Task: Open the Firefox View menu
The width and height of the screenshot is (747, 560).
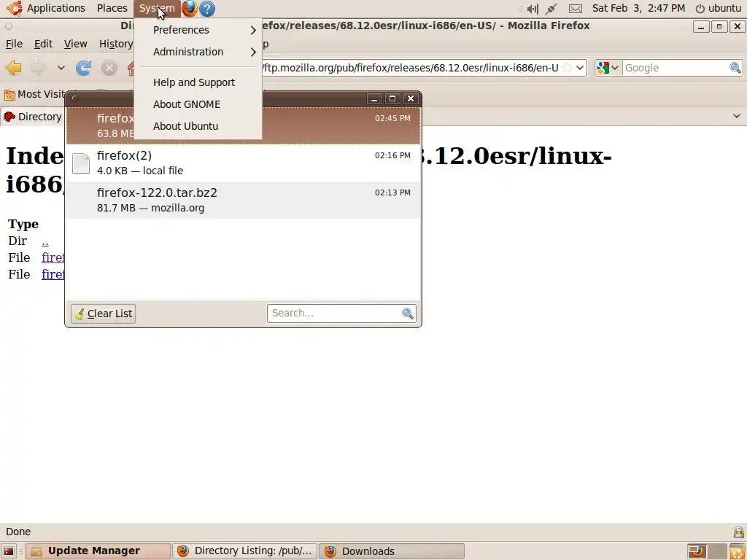Action: 75,44
